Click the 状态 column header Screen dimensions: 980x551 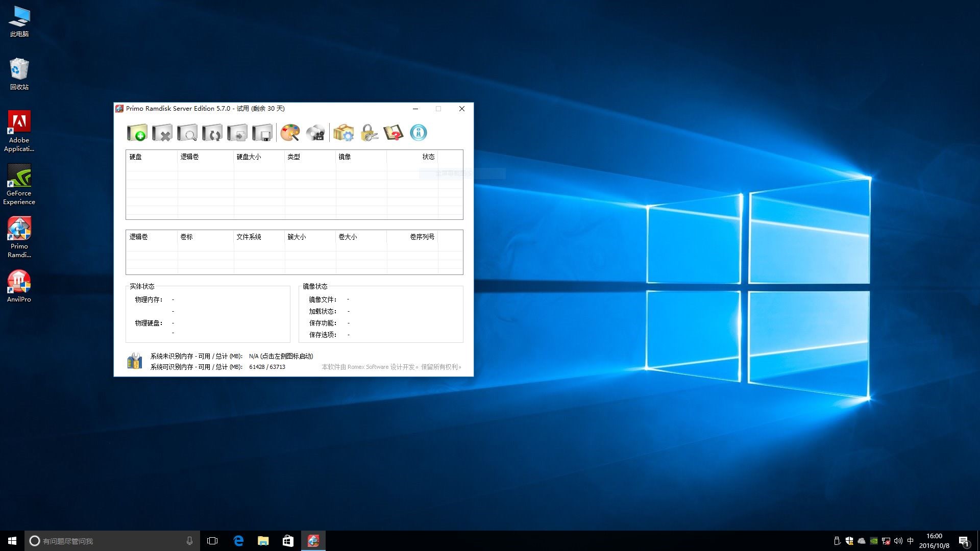pyautogui.click(x=428, y=157)
